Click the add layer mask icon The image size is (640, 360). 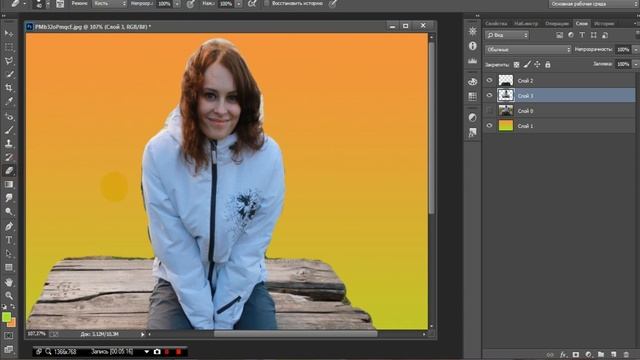point(576,355)
